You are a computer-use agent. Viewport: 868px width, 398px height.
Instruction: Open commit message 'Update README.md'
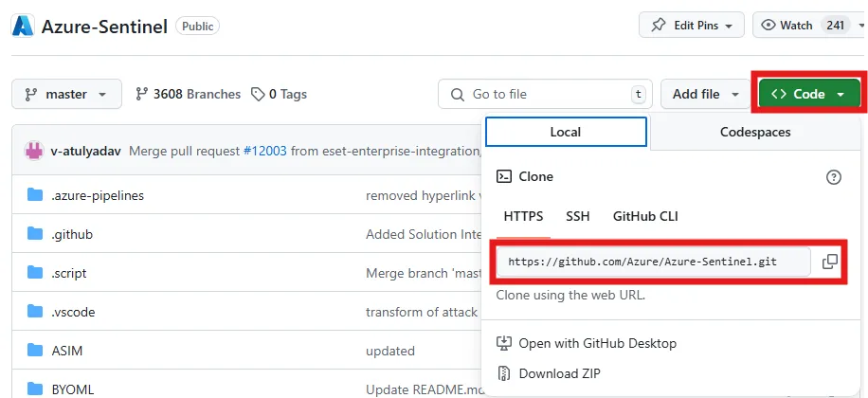click(424, 389)
